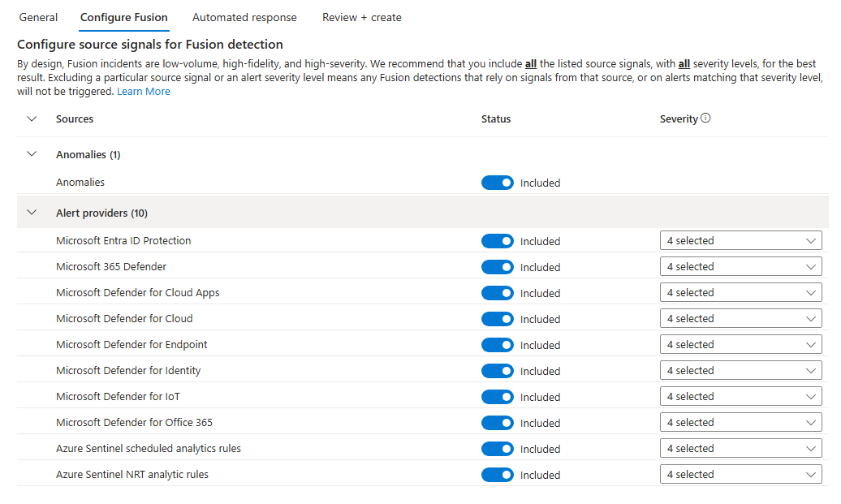
Task: Open severity dropdown for Defender for Identity
Action: tap(740, 371)
